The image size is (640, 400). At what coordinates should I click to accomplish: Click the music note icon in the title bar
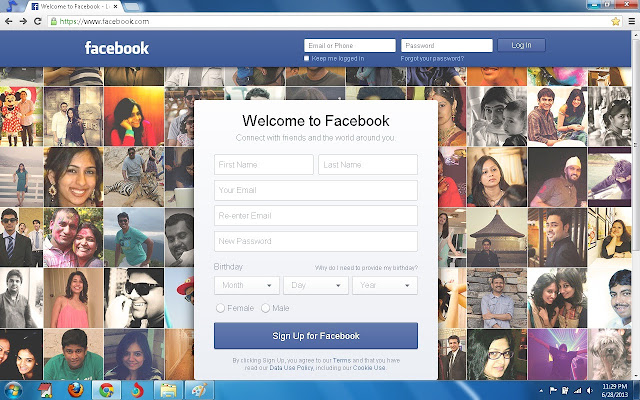(x=11, y=6)
